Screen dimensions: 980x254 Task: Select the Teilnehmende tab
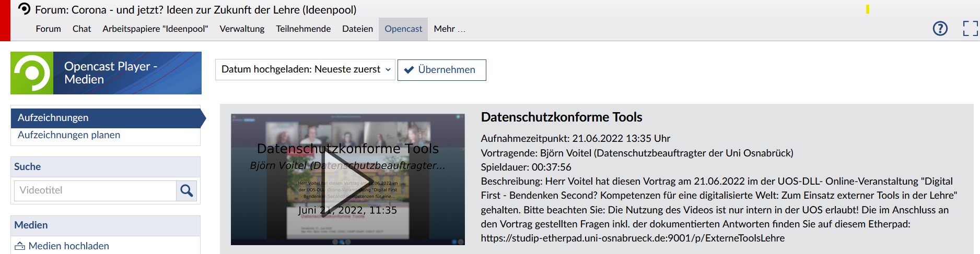pos(303,29)
